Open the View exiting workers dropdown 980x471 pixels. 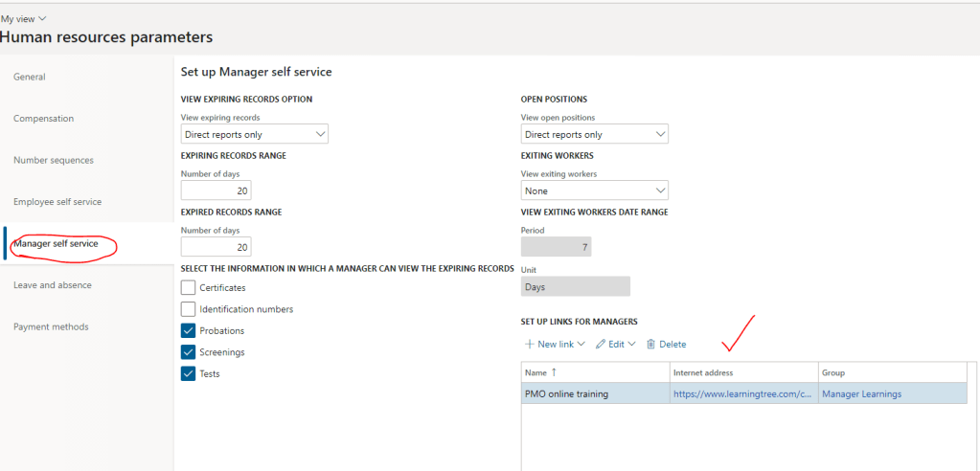(x=594, y=191)
